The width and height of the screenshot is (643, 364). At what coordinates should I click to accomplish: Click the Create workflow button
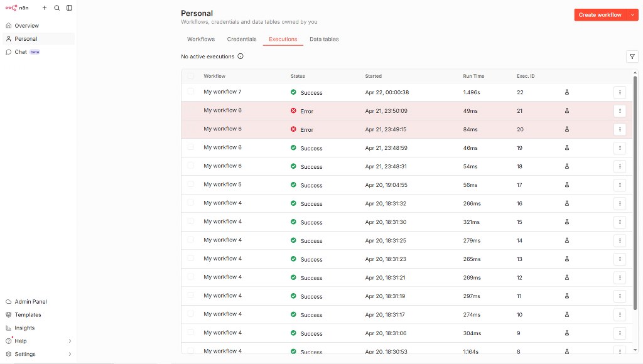pos(600,15)
